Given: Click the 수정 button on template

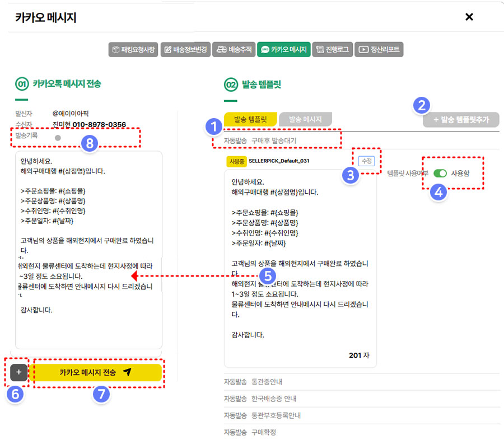Looking at the screenshot, I should pos(366,161).
